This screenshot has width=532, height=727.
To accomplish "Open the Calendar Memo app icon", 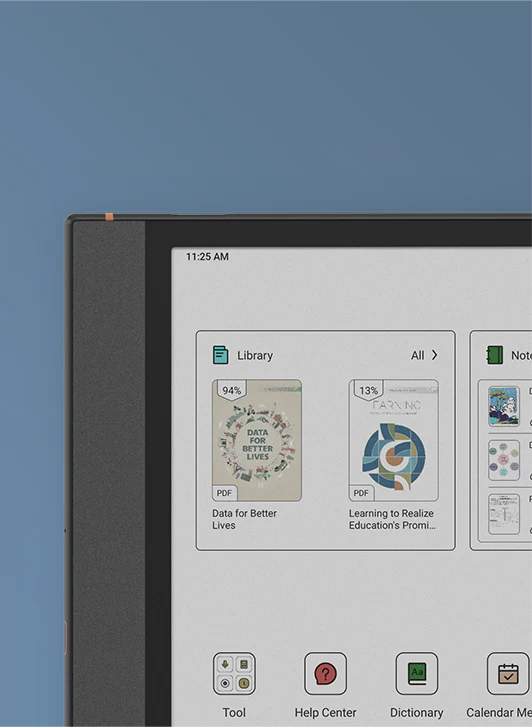I will pos(508,674).
